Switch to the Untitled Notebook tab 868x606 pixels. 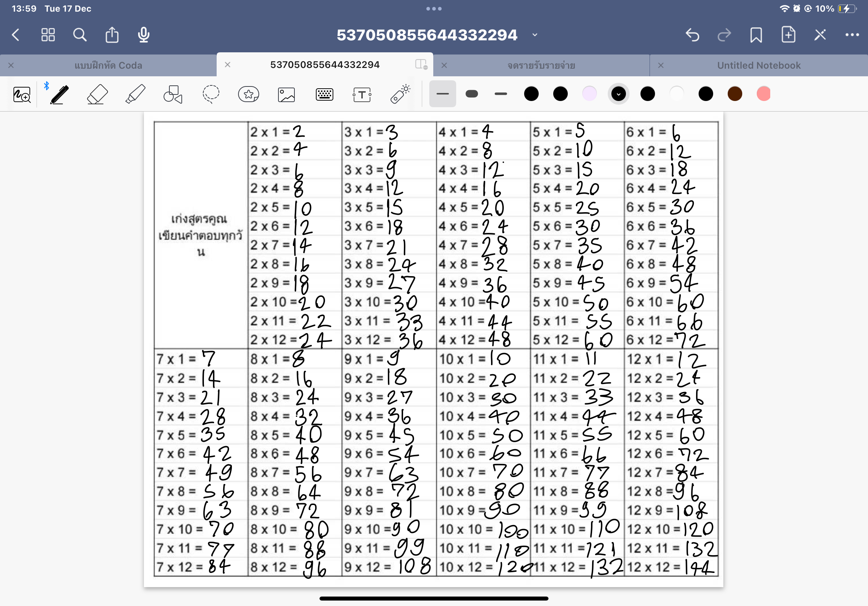click(758, 65)
